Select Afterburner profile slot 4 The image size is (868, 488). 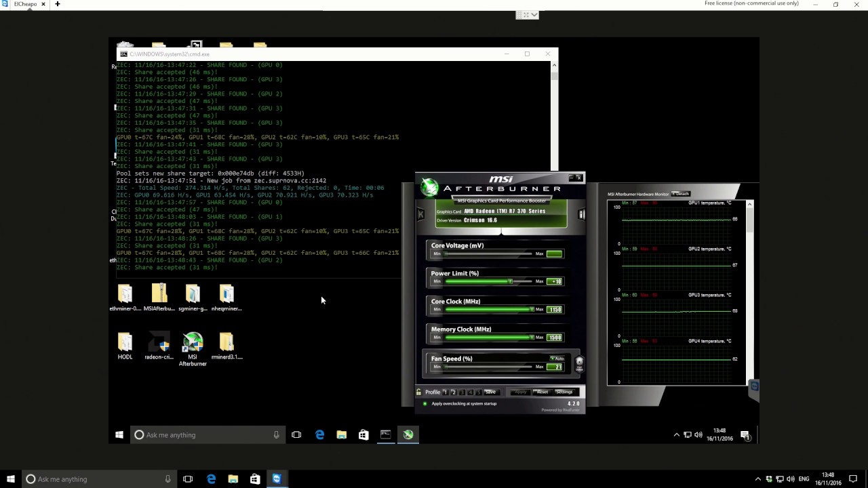(470, 392)
